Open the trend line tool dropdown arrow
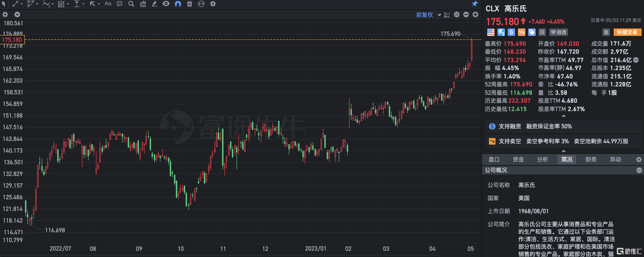The image size is (644, 257). [x=22, y=4]
